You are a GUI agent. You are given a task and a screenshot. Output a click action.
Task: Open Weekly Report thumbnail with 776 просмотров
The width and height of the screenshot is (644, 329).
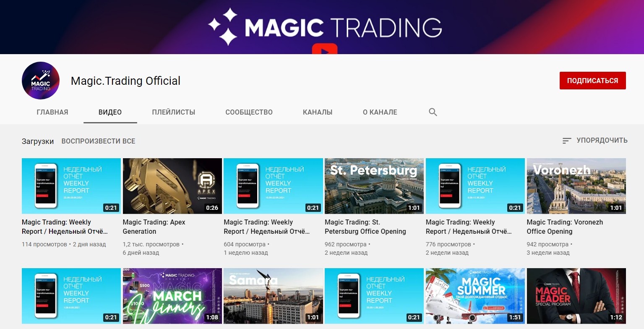(475, 186)
